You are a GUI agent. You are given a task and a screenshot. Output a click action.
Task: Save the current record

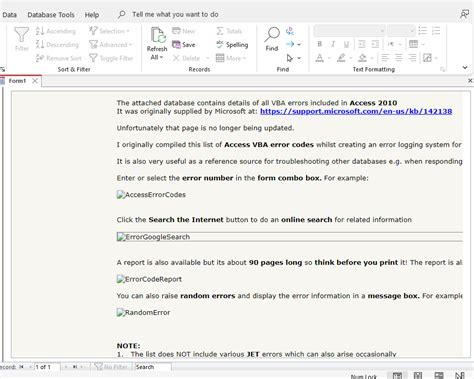point(184,44)
